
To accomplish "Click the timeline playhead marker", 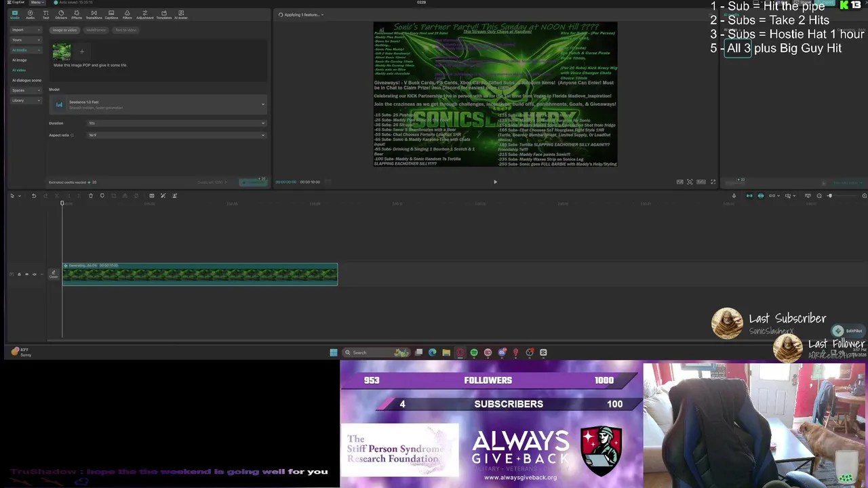I will click(x=62, y=203).
